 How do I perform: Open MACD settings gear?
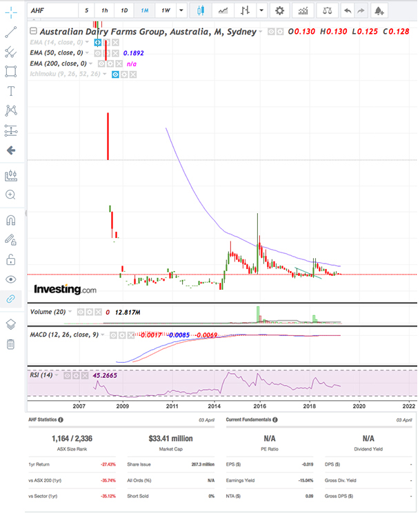coord(122,335)
